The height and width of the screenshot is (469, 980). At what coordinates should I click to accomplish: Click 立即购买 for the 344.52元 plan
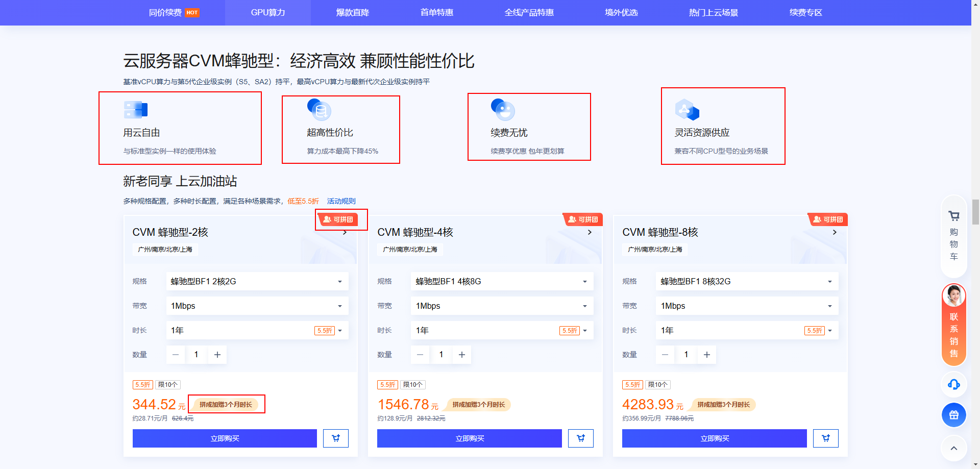225,438
